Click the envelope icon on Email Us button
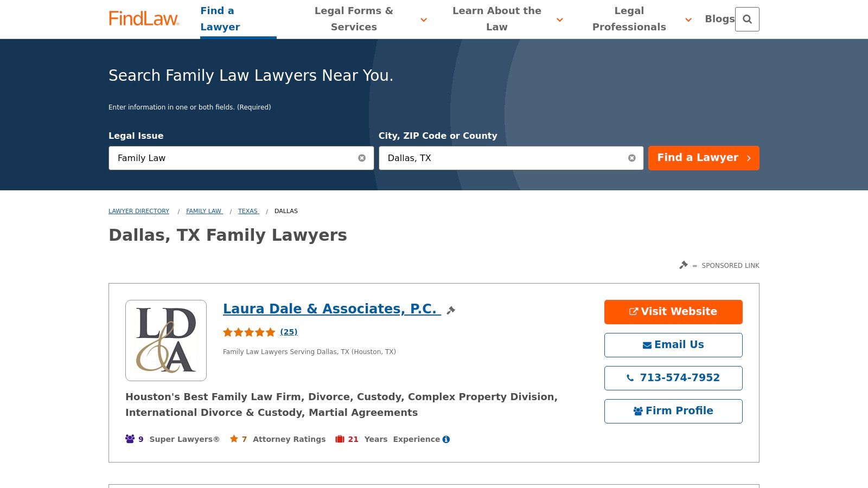Image resolution: width=868 pixels, height=488 pixels. click(x=646, y=344)
